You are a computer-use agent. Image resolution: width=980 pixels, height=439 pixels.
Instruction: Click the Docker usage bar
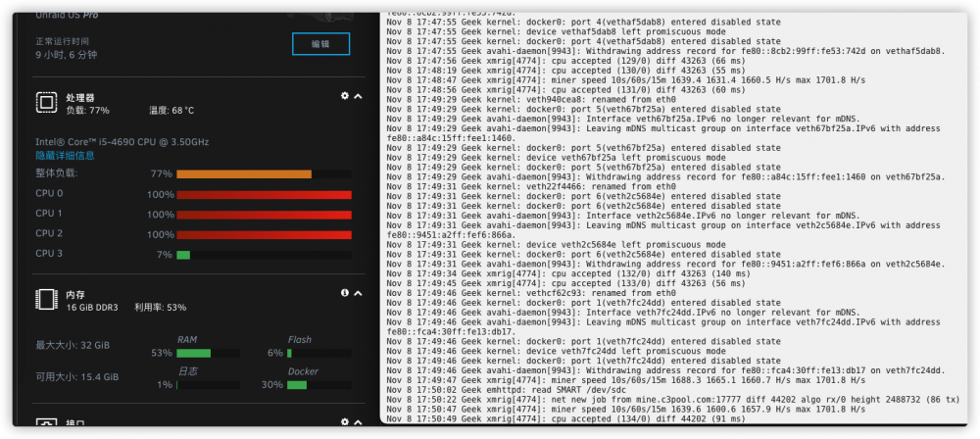[318, 384]
